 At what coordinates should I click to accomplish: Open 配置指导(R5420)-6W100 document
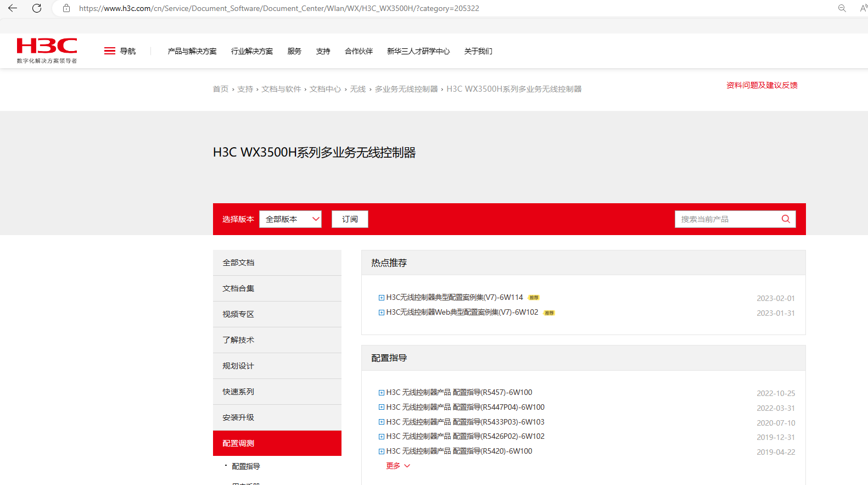coord(459,451)
